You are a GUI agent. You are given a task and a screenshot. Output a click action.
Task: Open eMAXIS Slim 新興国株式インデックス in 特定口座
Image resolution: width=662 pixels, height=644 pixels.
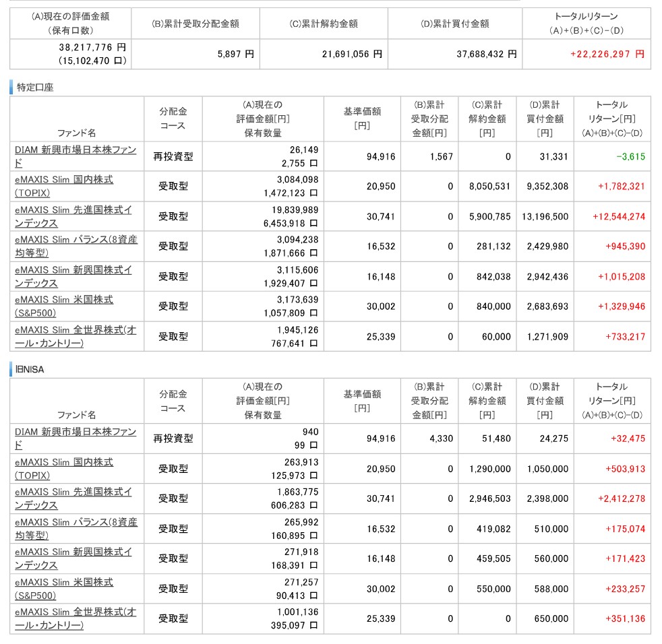point(73,276)
